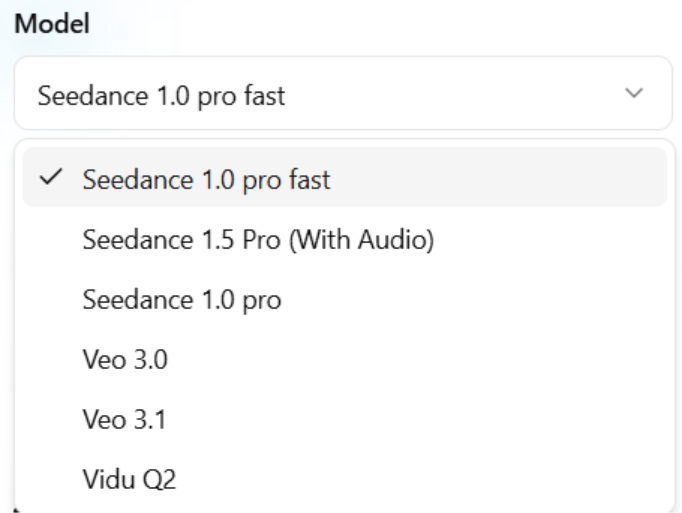Select Vidu Q2 in the dropdown list
682x513 pixels.
click(x=129, y=480)
